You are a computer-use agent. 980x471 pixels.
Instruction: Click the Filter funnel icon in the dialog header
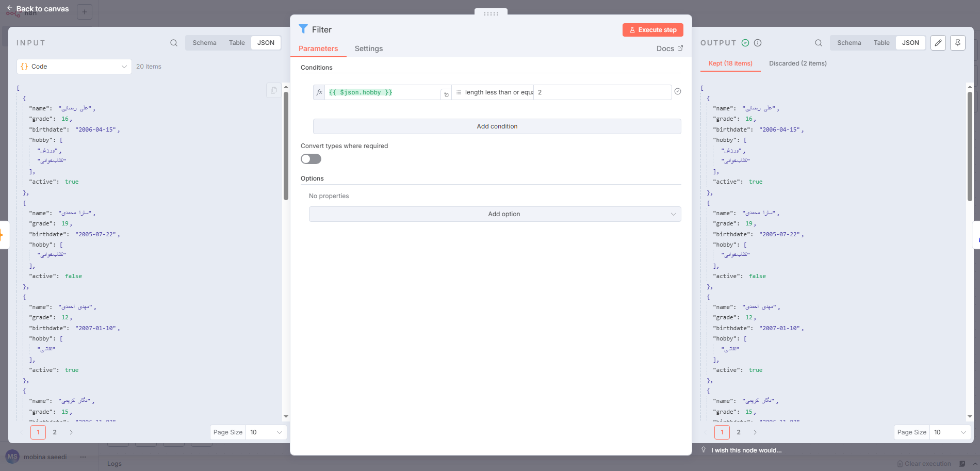(x=304, y=29)
